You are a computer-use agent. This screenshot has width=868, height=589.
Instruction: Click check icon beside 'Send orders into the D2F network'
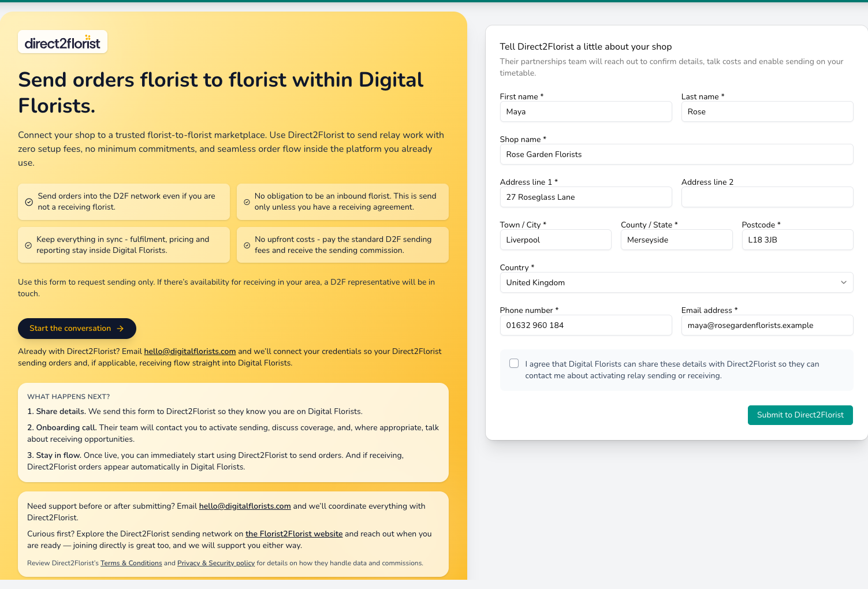[29, 202]
